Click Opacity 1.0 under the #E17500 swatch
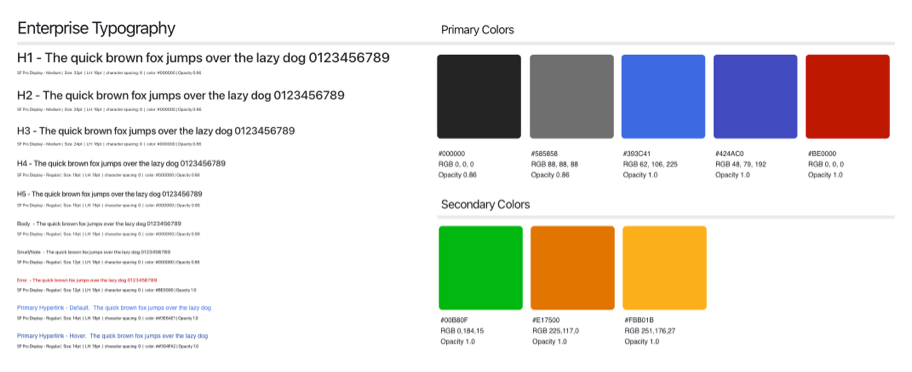 tap(550, 342)
